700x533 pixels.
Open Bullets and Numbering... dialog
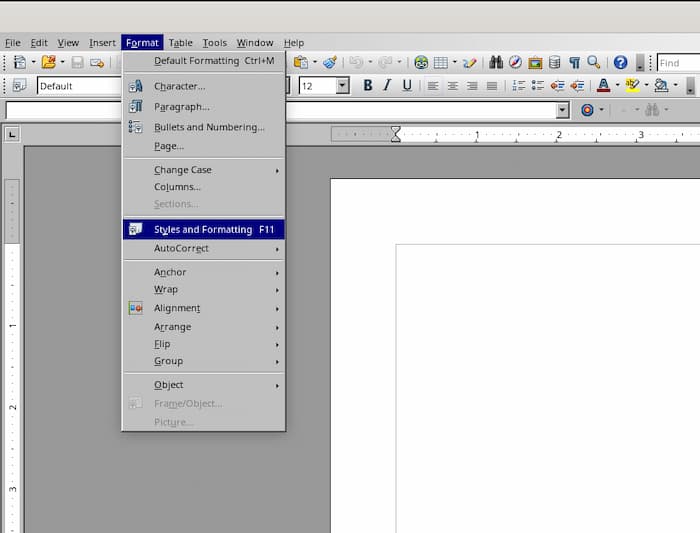(204, 127)
